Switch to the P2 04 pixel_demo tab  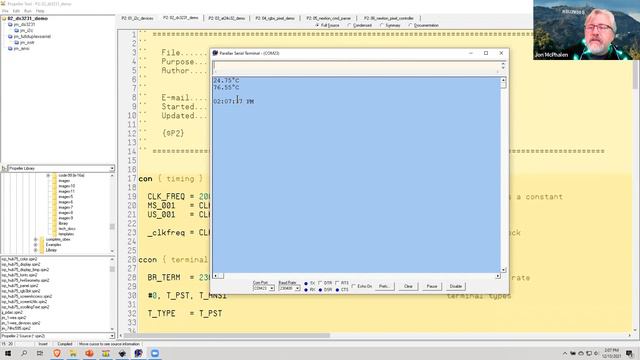(275, 18)
